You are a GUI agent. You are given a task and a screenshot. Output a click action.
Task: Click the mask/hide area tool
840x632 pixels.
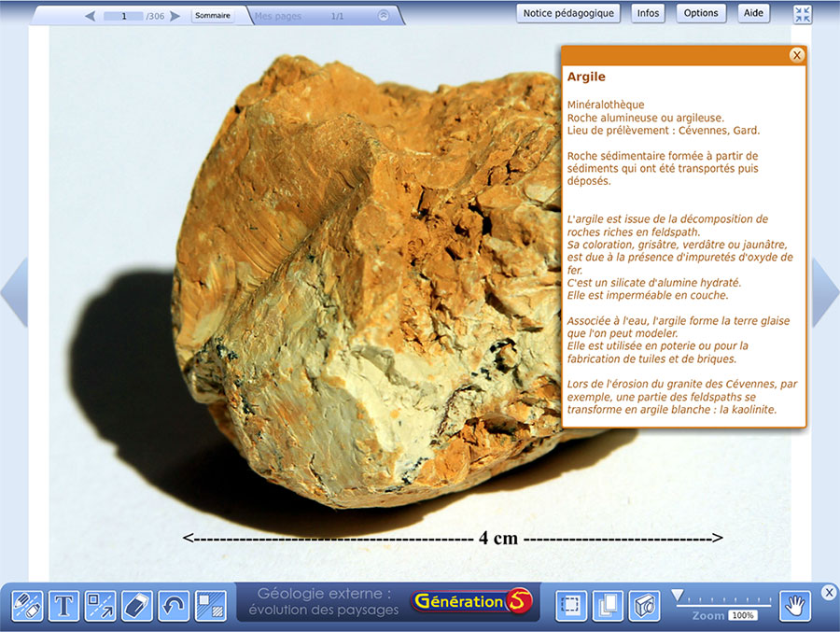(x=210, y=606)
